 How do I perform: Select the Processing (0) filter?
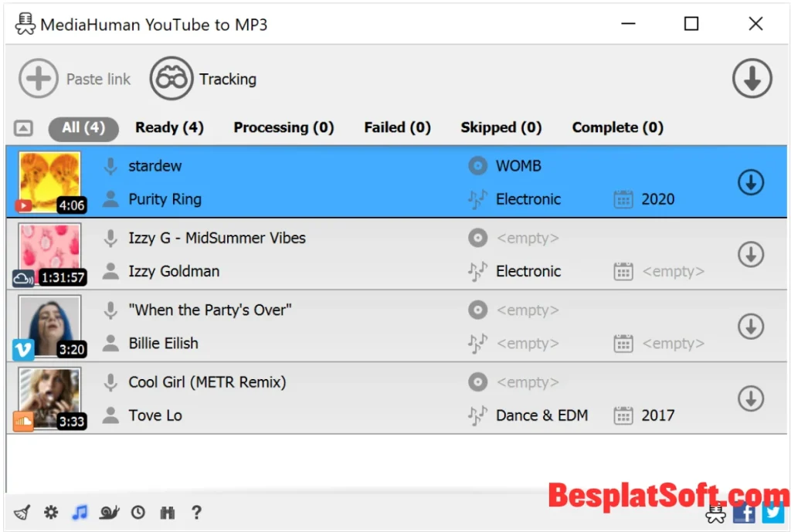tap(283, 127)
